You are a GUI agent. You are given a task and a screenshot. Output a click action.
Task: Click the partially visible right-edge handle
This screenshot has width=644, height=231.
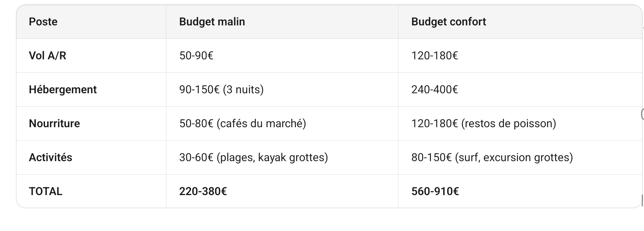642,114
